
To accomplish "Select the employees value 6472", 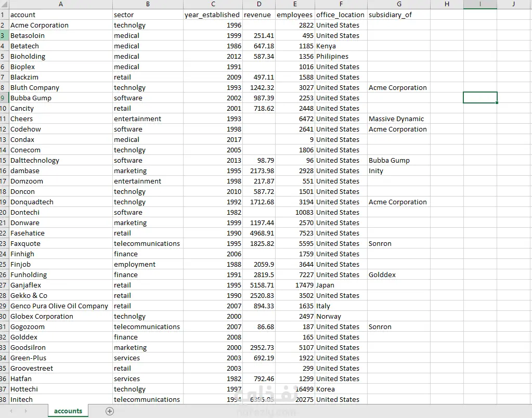I will [295, 119].
